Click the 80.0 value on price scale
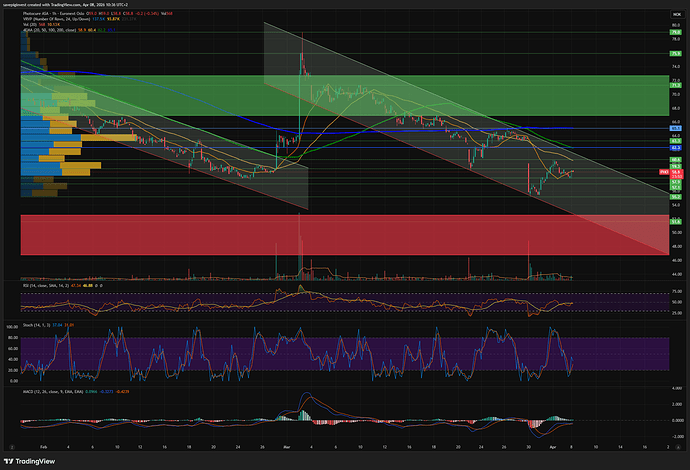 click(x=676, y=26)
